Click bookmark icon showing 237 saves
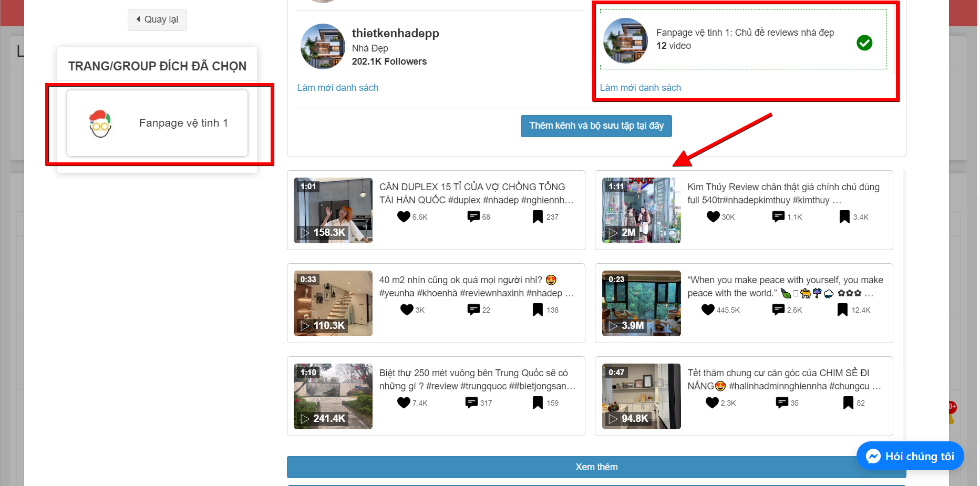 click(538, 216)
